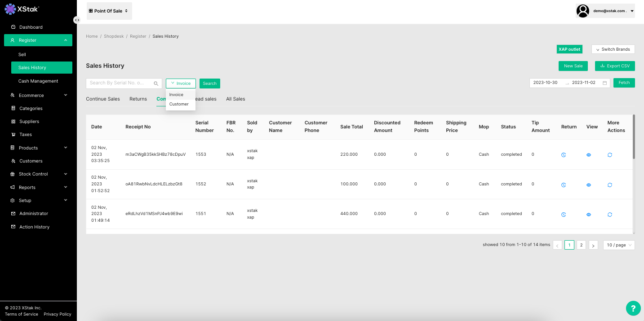Click the green help question mark button

[633, 308]
